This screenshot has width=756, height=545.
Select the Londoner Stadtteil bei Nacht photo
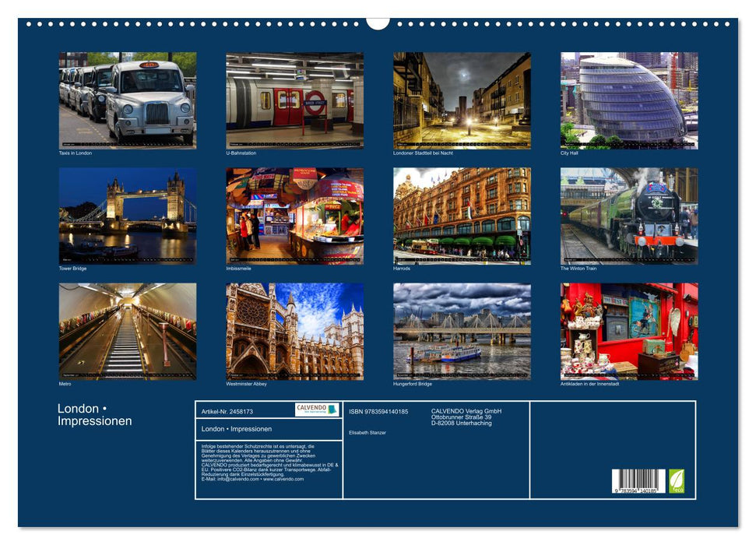click(x=462, y=100)
